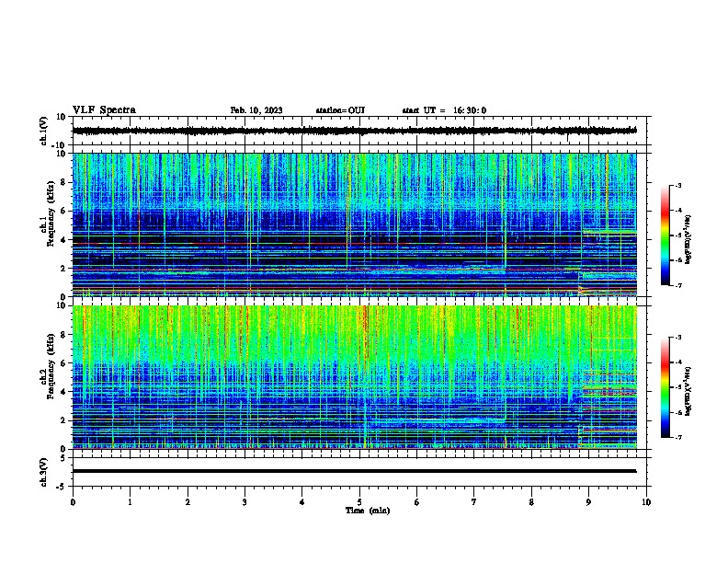Viewport: 728px width, 563px height.
Task: Click the "5" tick on ch.3(V) voltage axis
Action: [63, 458]
